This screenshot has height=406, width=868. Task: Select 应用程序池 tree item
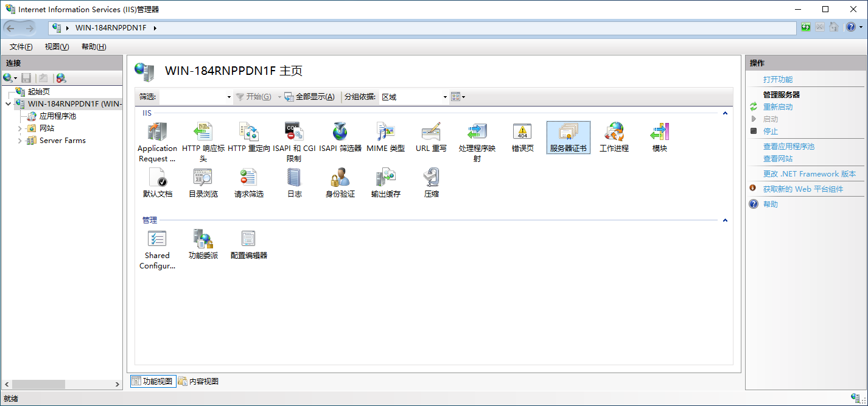(58, 116)
